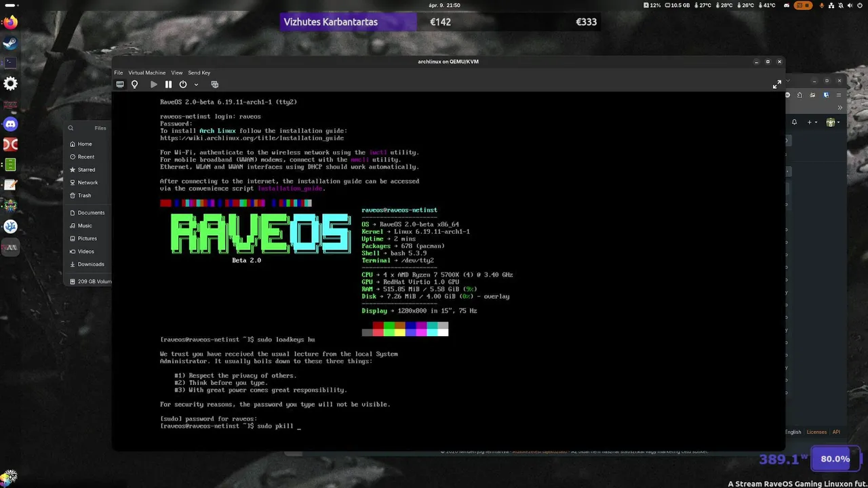868x488 pixels.
Task: Click the Licenses link in background webpage
Action: click(x=816, y=432)
